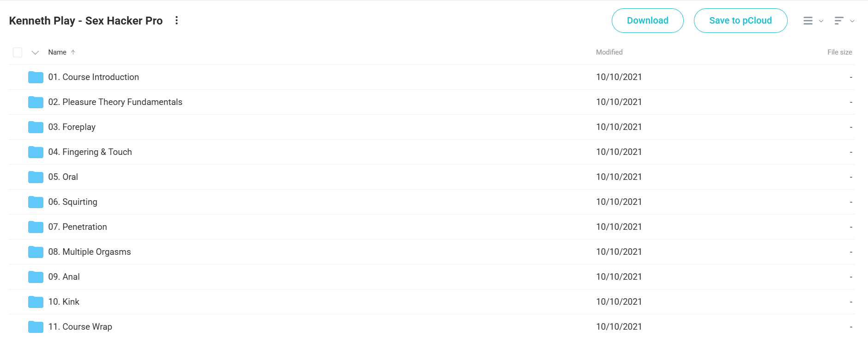Open the 01. Course Introduction folder icon

point(36,77)
